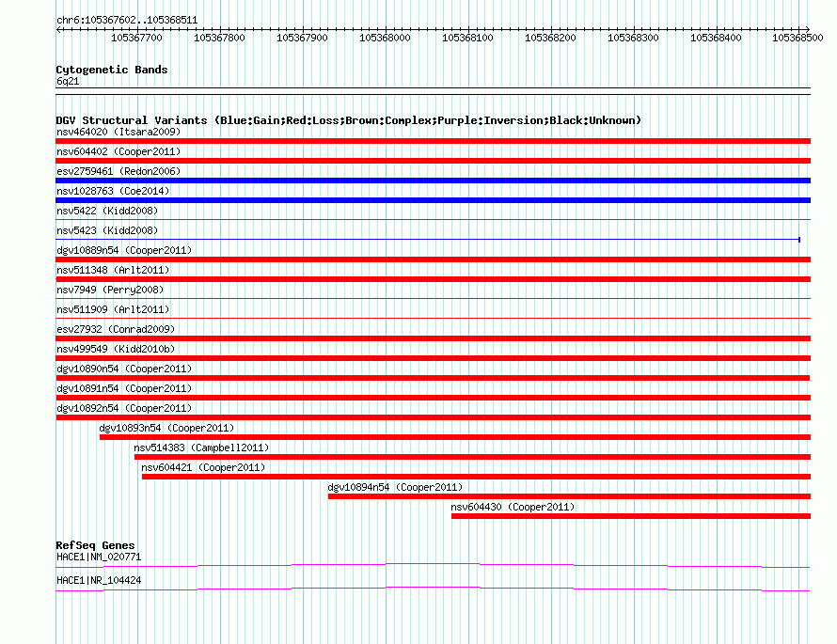Select the nsv514383 (Campbell2011) label
Screen dimensions: 837x644
tap(201, 448)
